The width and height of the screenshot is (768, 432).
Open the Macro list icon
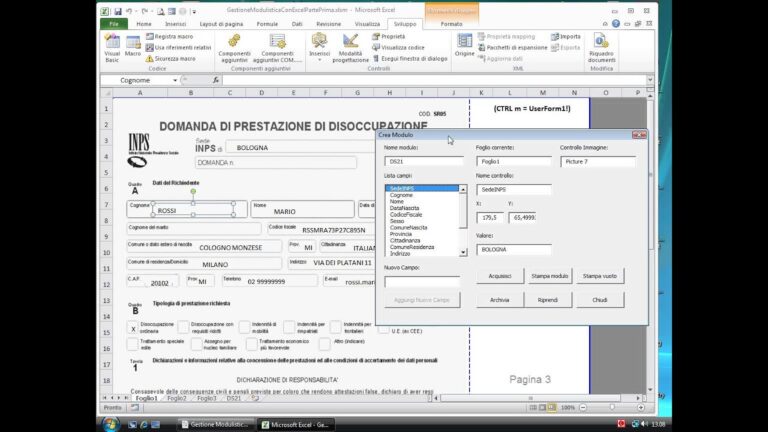click(x=133, y=47)
